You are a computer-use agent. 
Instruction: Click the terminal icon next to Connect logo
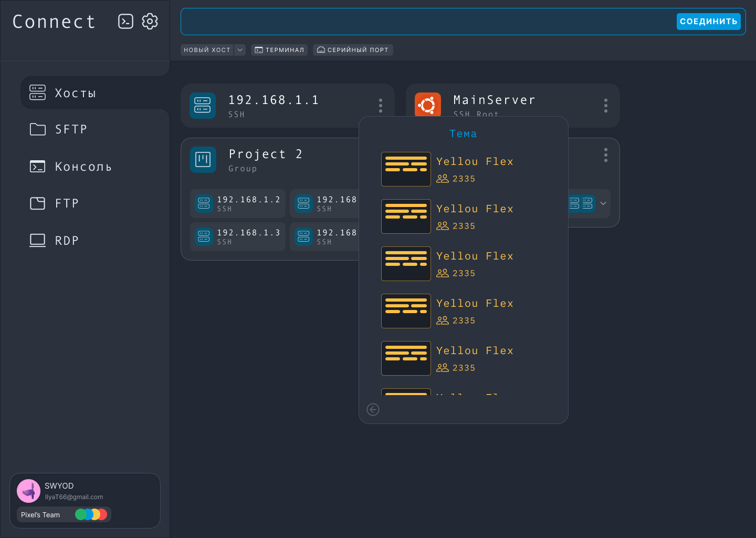126,22
